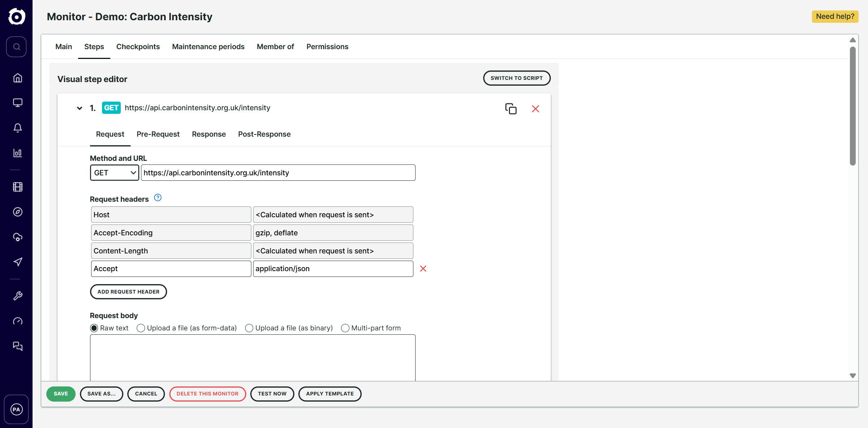Open the chat support icon in sidebar
Screen dimensions: 868x428
pyautogui.click(x=17, y=346)
